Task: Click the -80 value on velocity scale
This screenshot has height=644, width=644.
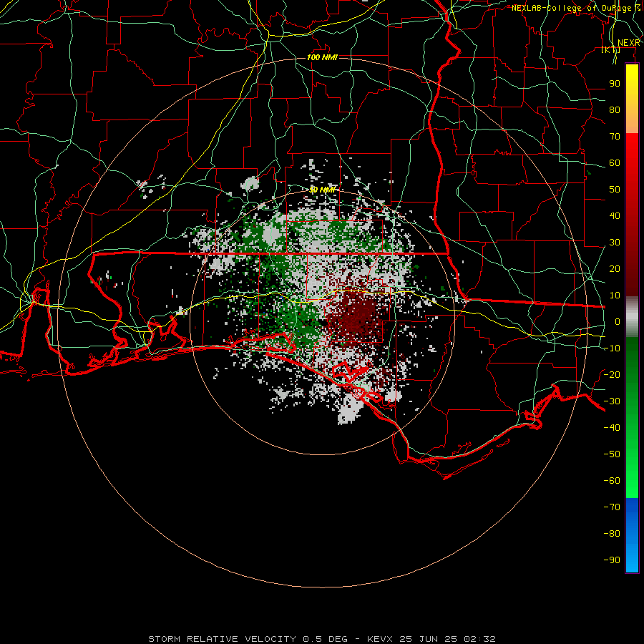Action: pyautogui.click(x=612, y=534)
